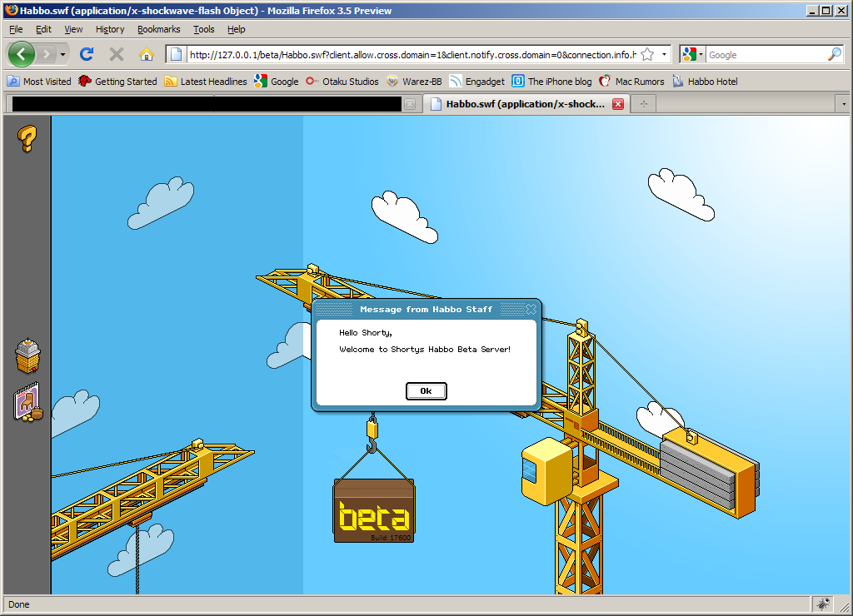Open the Habbo navigator hotel icon
The image size is (853, 616).
pos(27,356)
